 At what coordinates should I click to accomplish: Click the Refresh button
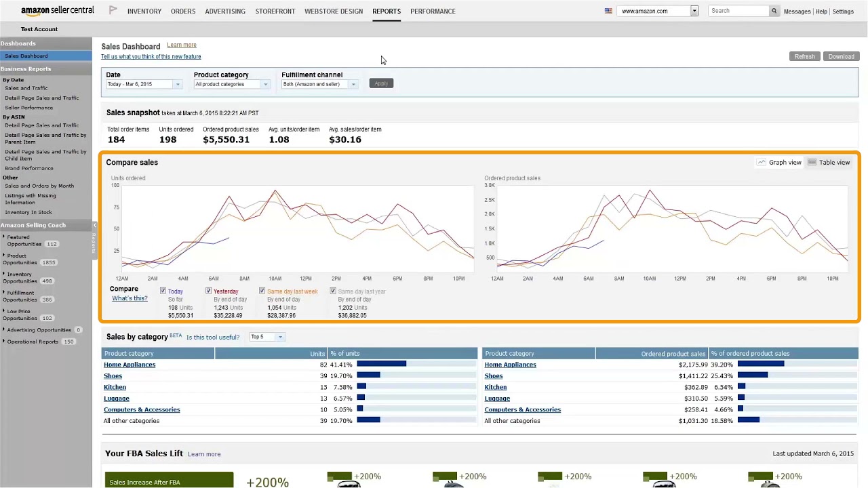click(x=805, y=56)
